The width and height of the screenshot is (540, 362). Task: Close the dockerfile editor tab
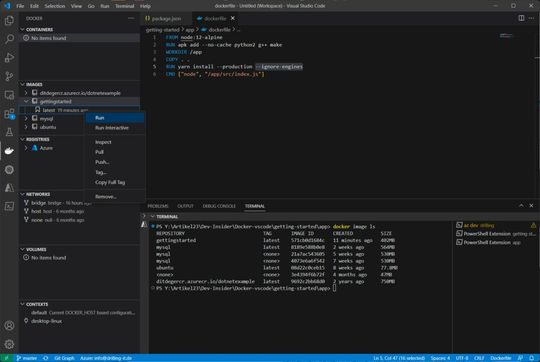[x=233, y=18]
